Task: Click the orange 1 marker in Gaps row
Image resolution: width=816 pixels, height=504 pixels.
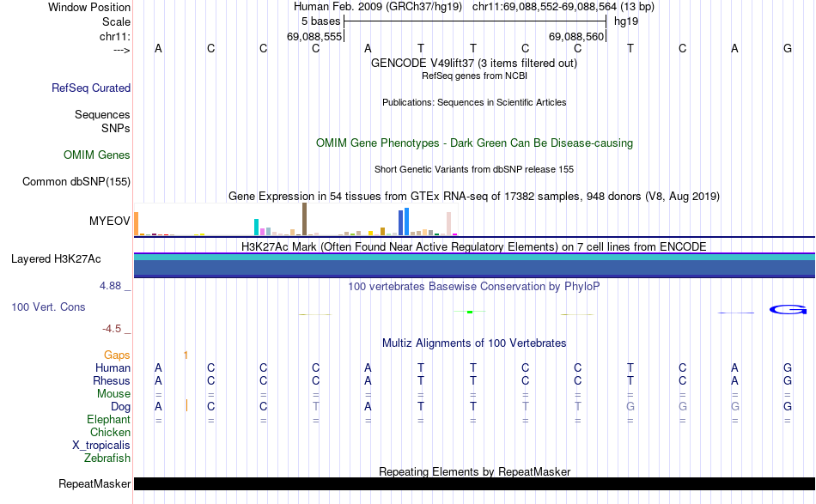Action: click(186, 355)
